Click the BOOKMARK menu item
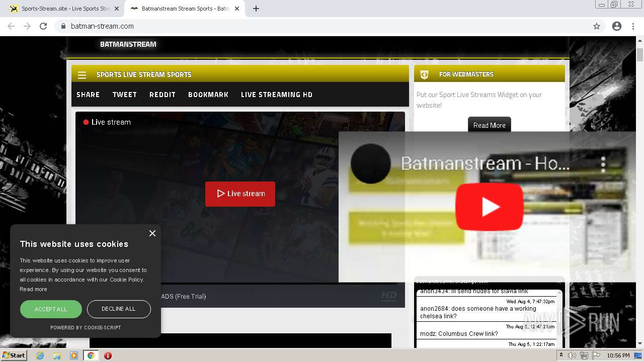 pyautogui.click(x=208, y=95)
